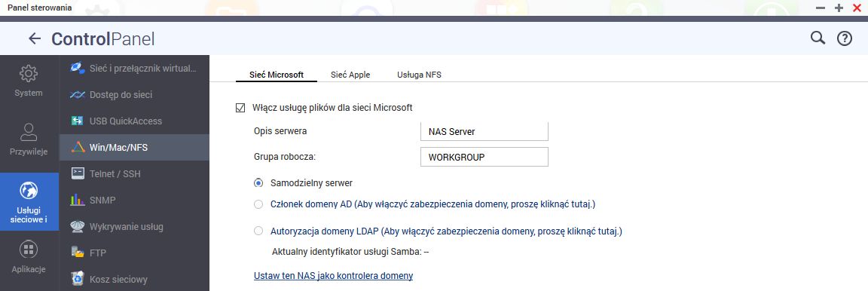Image resolution: width=868 pixels, height=291 pixels.
Task: Click the Telnet / SSH terminal icon
Action: coord(78,173)
